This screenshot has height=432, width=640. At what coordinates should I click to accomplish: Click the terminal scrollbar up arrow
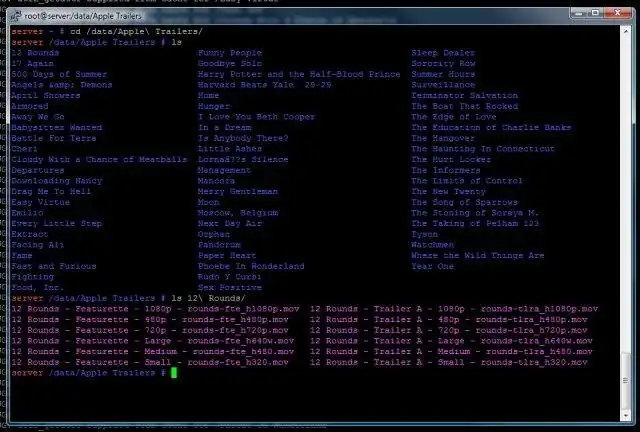point(626,31)
